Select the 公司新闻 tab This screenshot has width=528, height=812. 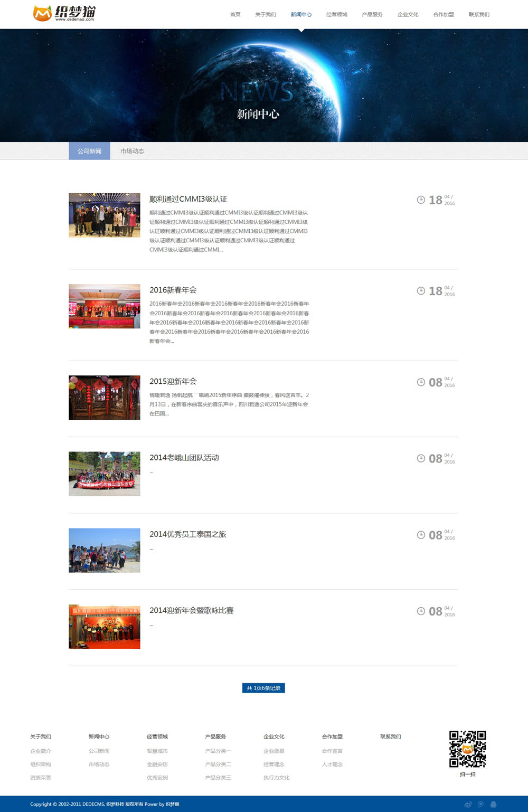coord(89,151)
